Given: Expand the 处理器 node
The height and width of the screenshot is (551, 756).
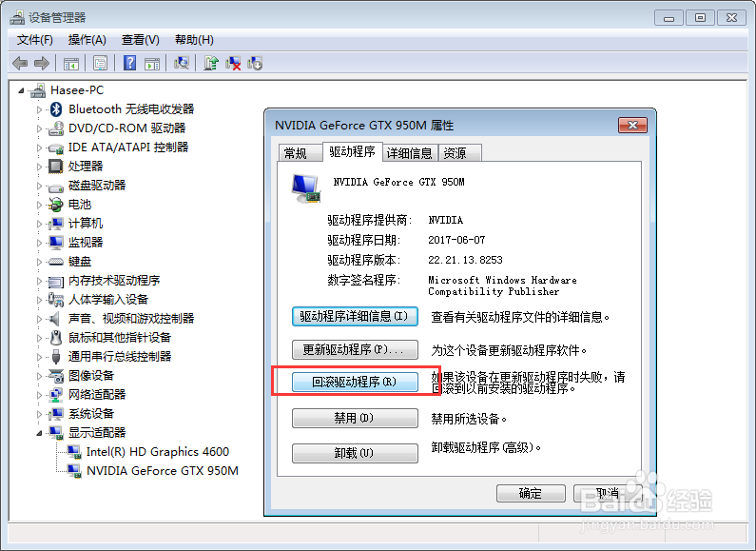Looking at the screenshot, I should coord(40,167).
